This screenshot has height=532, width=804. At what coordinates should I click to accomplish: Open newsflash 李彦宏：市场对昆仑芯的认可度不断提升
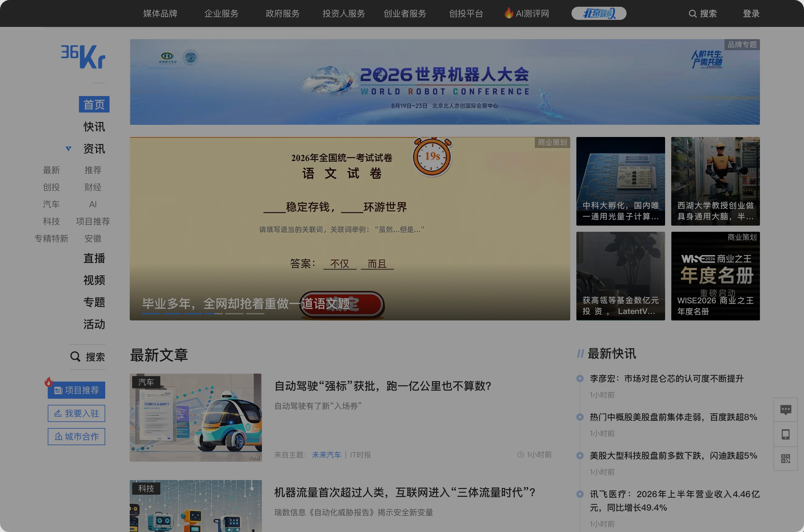667,379
